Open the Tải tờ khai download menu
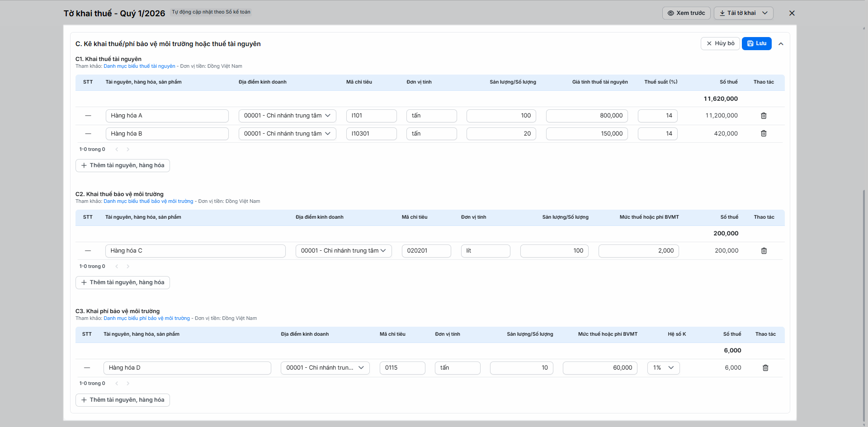 (x=743, y=13)
